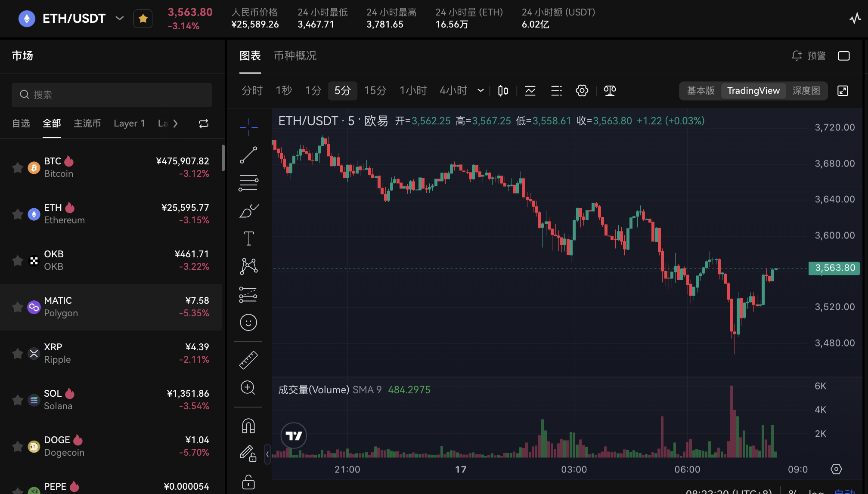The image size is (868, 494).
Task: Show more market category tabs arrow
Action: click(175, 123)
